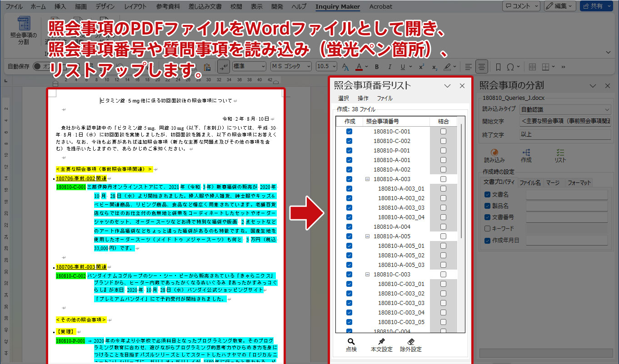
Task: Uncheck 作成 for 180810-P-001
Action: coord(349,150)
